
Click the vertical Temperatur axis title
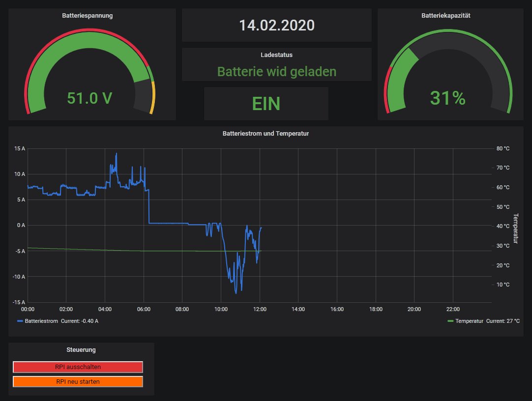(x=515, y=228)
